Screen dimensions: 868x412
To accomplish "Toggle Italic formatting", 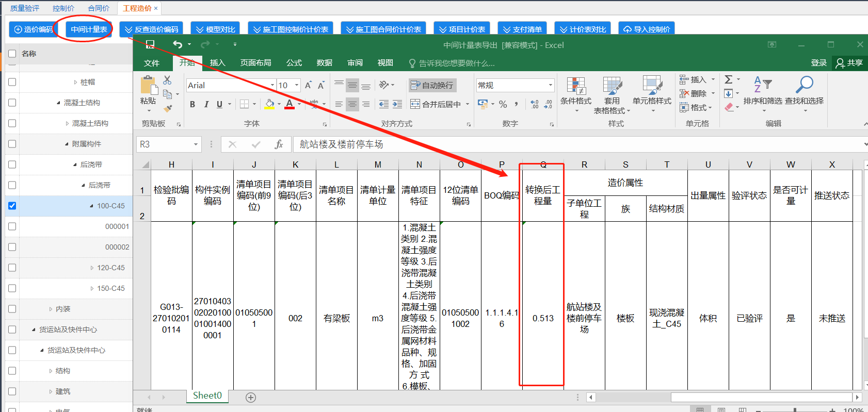I will [x=206, y=104].
